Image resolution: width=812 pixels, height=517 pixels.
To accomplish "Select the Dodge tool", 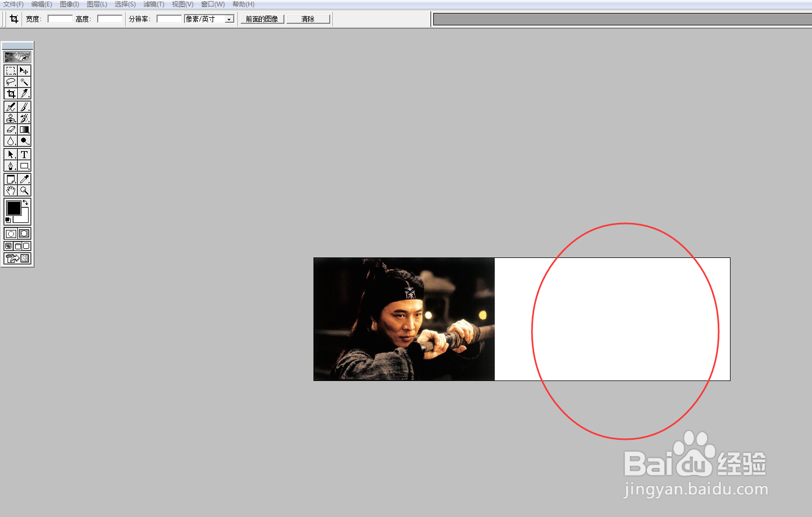I will (24, 141).
